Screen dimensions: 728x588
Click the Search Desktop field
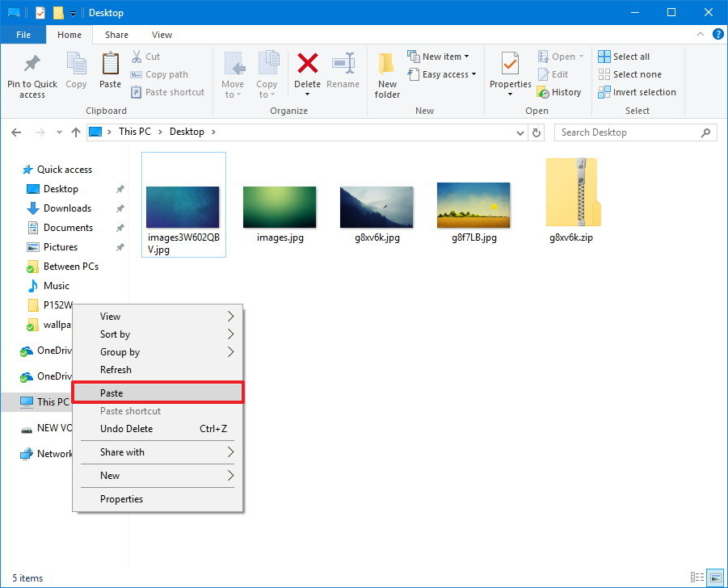click(635, 132)
